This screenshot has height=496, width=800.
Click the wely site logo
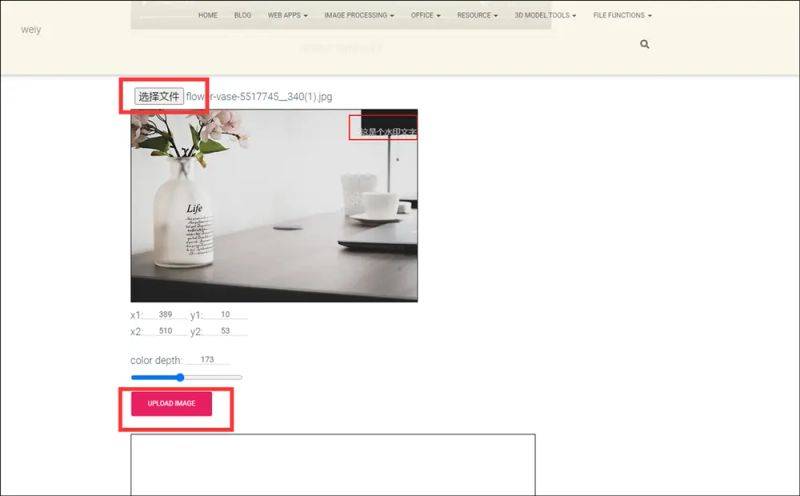31,30
